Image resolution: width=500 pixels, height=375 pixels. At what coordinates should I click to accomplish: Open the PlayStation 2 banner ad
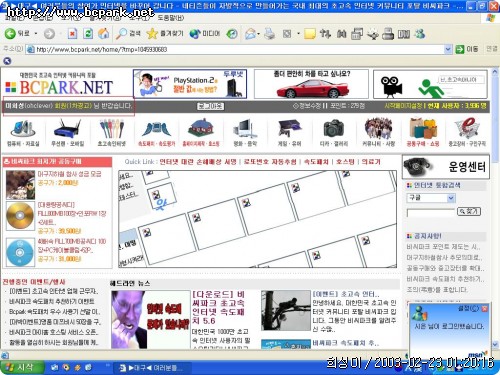click(x=190, y=84)
